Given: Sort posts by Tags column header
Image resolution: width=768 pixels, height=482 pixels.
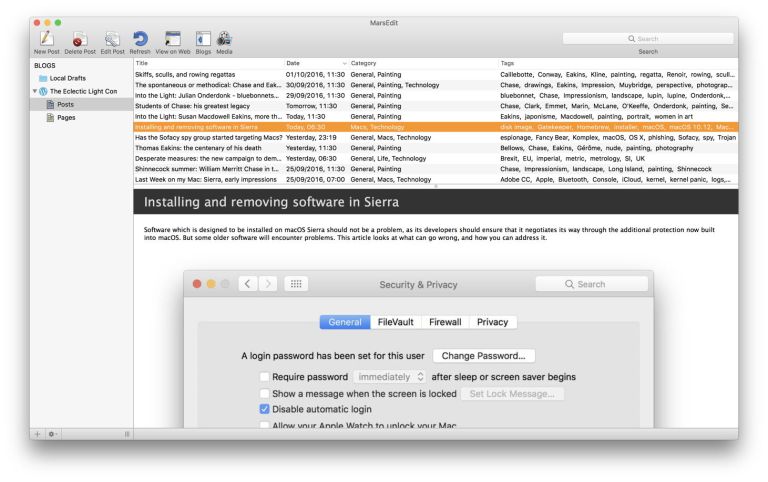Looking at the screenshot, I should 618,63.
